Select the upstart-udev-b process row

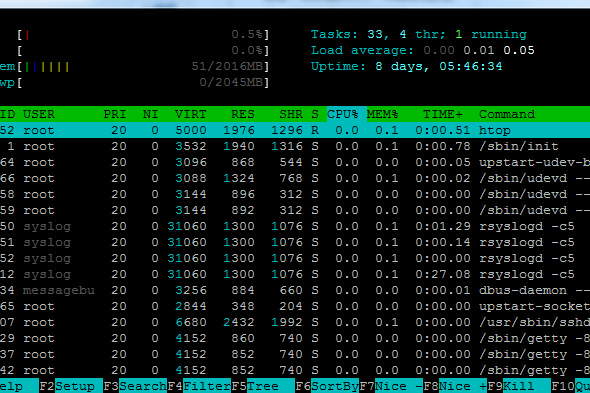tap(295, 162)
